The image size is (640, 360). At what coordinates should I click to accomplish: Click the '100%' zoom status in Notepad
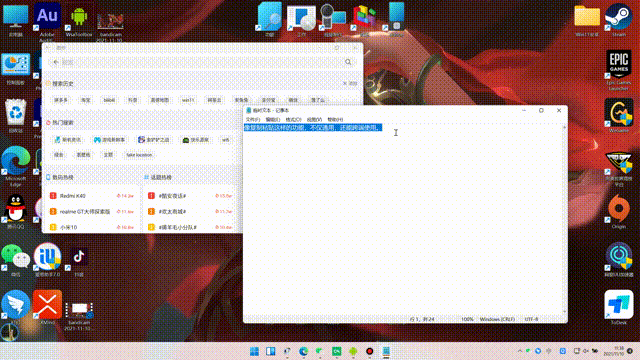coord(467,319)
